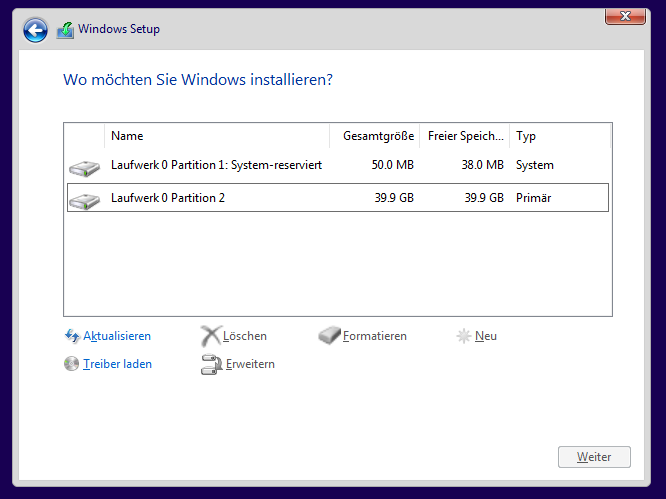Select Laufwerk 0 Partition 1: System-reserviert
The height and width of the screenshot is (499, 666).
[x=338, y=165]
